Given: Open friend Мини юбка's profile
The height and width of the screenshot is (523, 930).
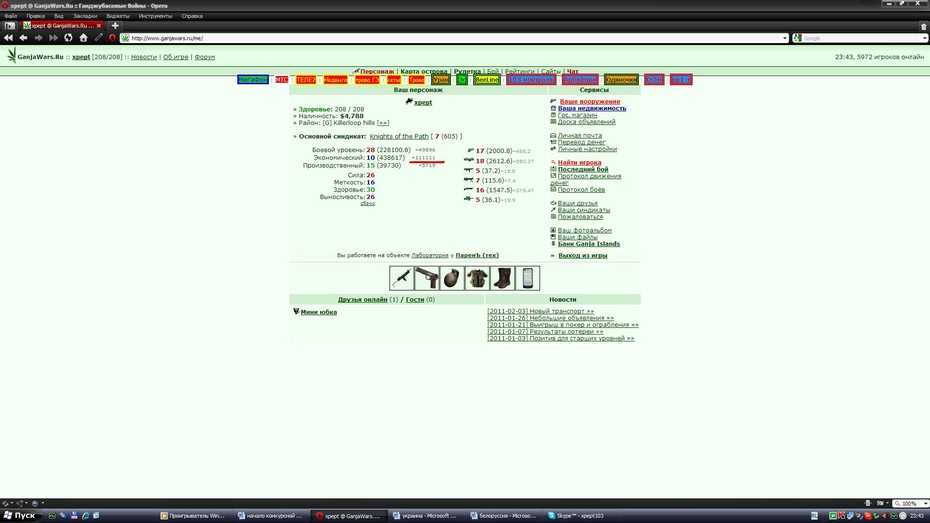Looking at the screenshot, I should tap(319, 312).
